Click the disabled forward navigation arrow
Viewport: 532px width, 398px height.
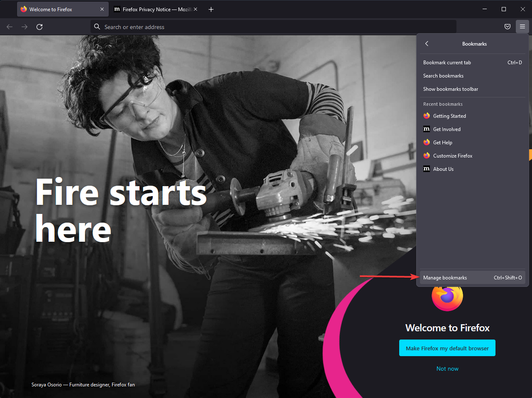tap(24, 27)
